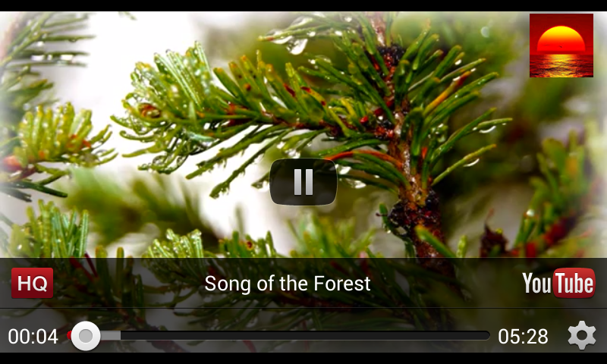
Task: Click the white seek bar handle
Action: (x=86, y=336)
